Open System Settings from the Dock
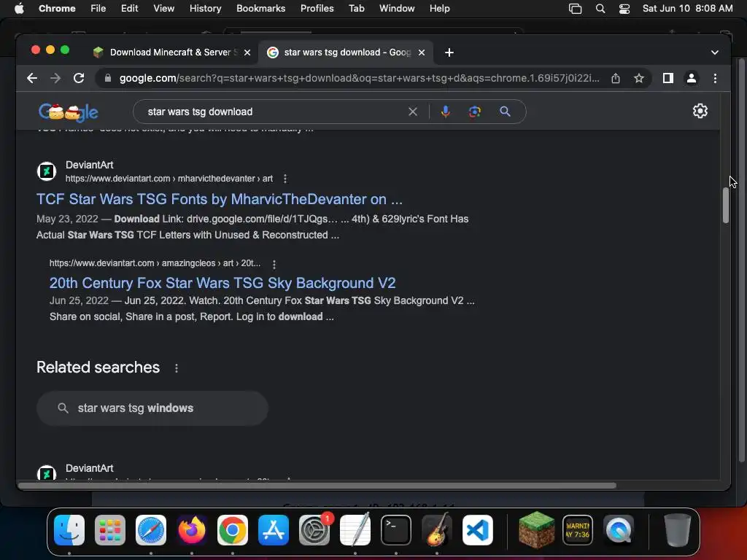This screenshot has width=747, height=560. pyautogui.click(x=314, y=530)
